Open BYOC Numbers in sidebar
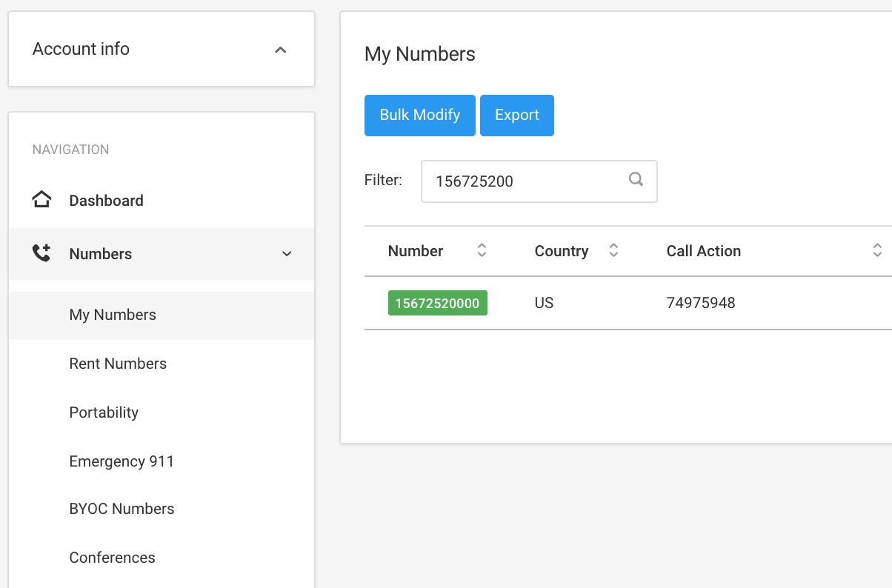Image resolution: width=892 pixels, height=588 pixels. click(x=122, y=509)
